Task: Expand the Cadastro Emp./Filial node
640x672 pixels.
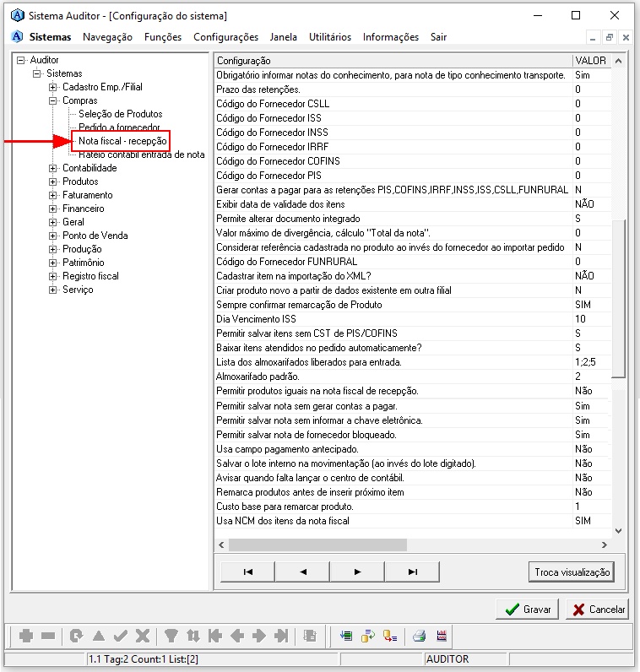Action: pos(52,87)
